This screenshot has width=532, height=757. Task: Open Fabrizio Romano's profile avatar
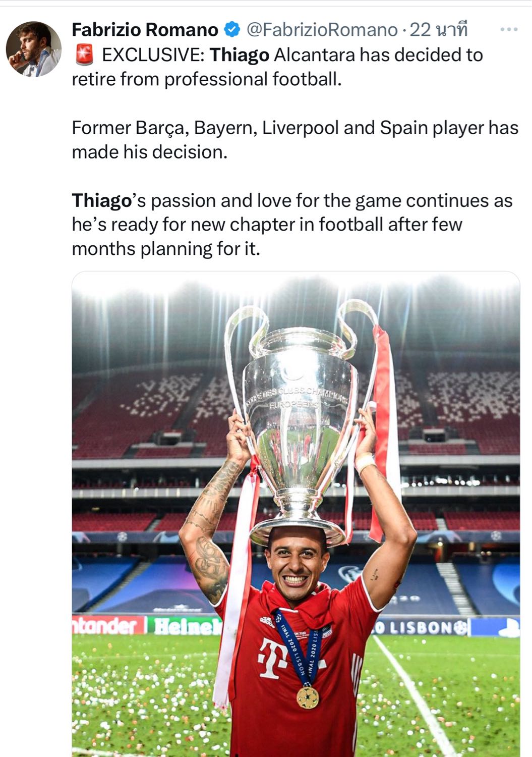tap(33, 49)
